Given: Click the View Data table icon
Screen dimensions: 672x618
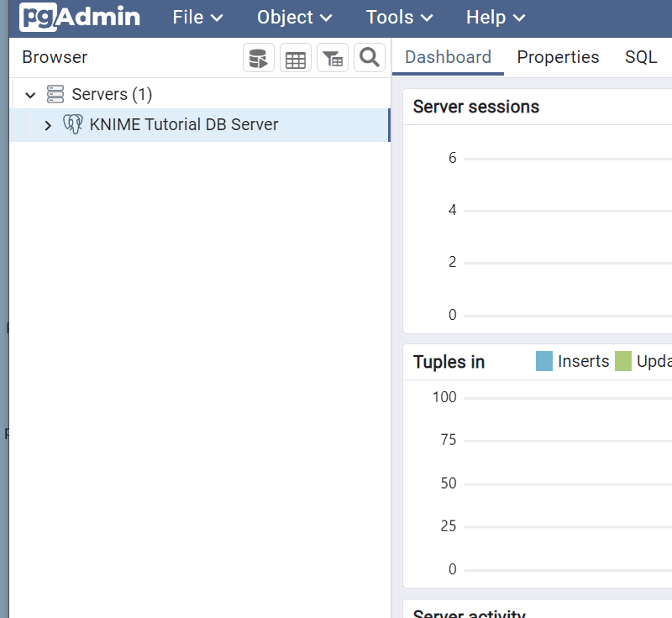Looking at the screenshot, I should (296, 57).
